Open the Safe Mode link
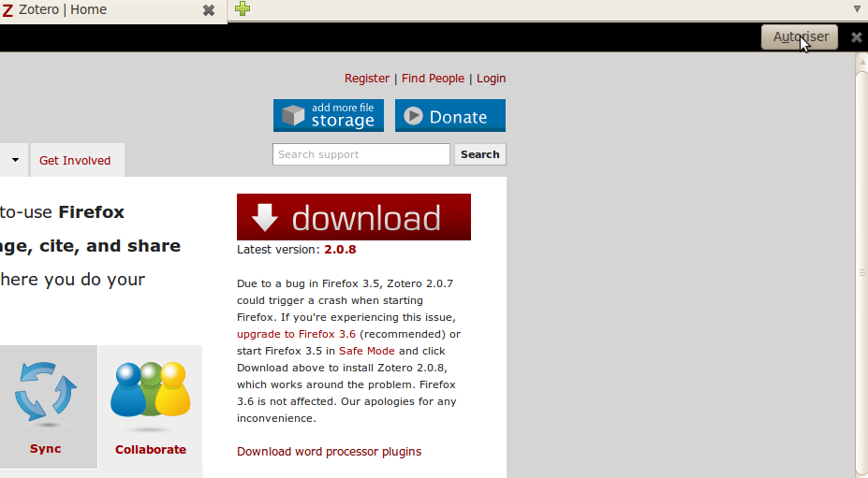 (366, 351)
